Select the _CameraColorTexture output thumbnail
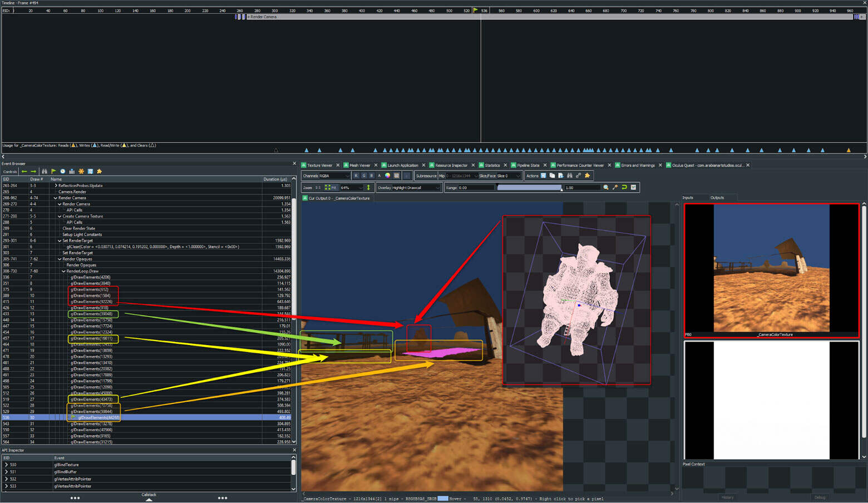The height and width of the screenshot is (503, 868). point(771,270)
